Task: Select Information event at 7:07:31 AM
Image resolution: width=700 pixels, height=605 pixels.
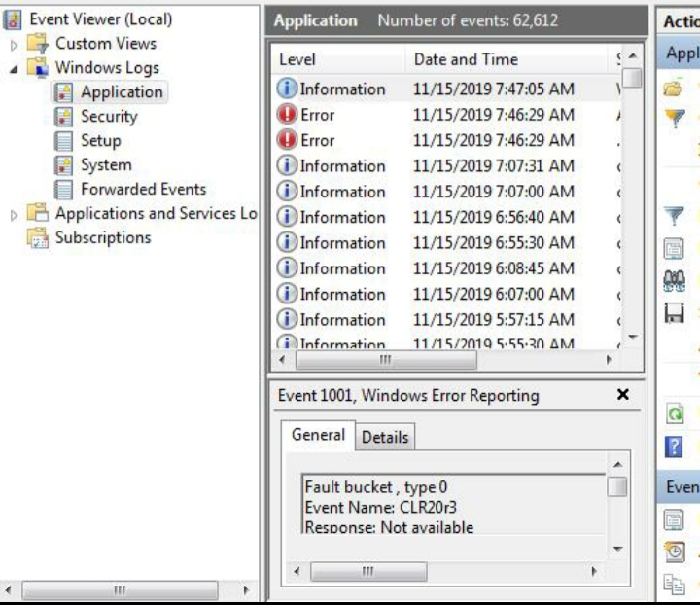Action: click(445, 165)
